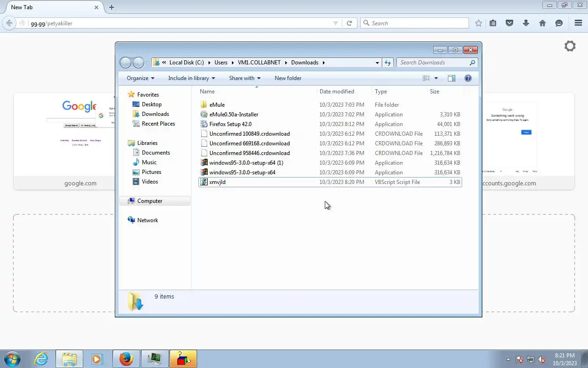This screenshot has width=588, height=368.
Task: Select the eMule0.50a-Installer file
Action: pyautogui.click(x=330, y=115)
